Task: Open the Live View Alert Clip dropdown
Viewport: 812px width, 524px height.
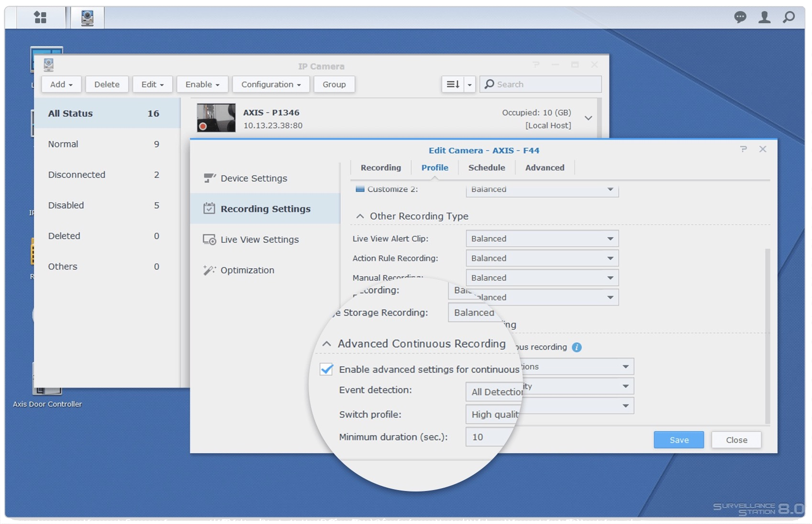Action: click(542, 239)
